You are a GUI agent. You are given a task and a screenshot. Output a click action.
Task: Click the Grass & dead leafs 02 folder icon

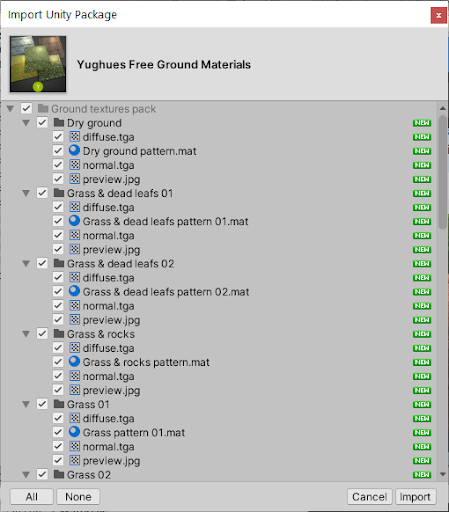(59, 263)
